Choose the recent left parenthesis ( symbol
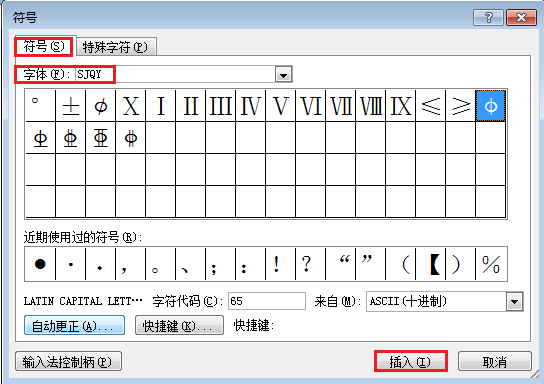Image resolution: width=544 pixels, height=384 pixels. click(x=401, y=264)
